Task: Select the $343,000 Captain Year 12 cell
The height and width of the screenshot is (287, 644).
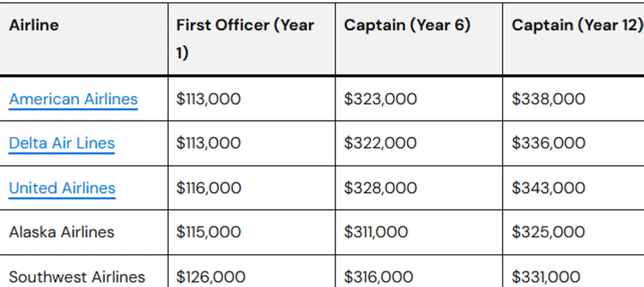Action: click(x=548, y=188)
